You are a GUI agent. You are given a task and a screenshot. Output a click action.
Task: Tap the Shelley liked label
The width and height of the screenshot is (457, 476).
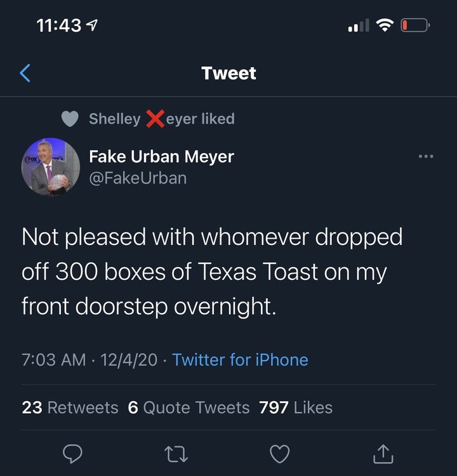coord(161,119)
